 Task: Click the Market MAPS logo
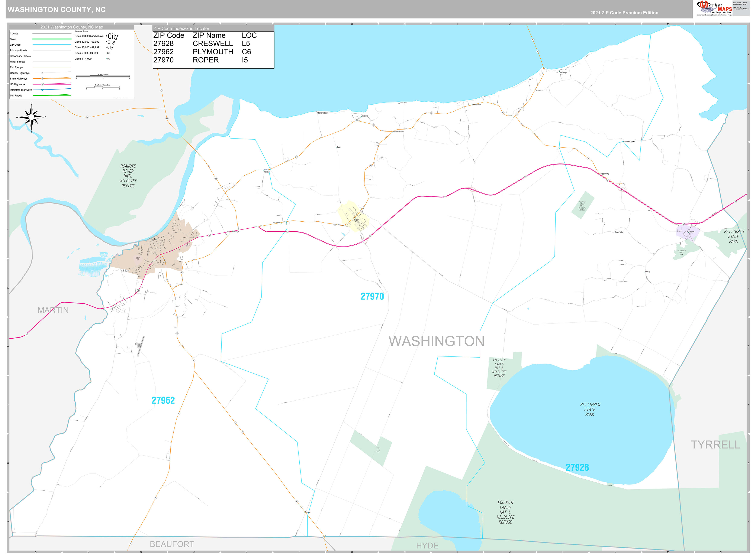tap(714, 8)
